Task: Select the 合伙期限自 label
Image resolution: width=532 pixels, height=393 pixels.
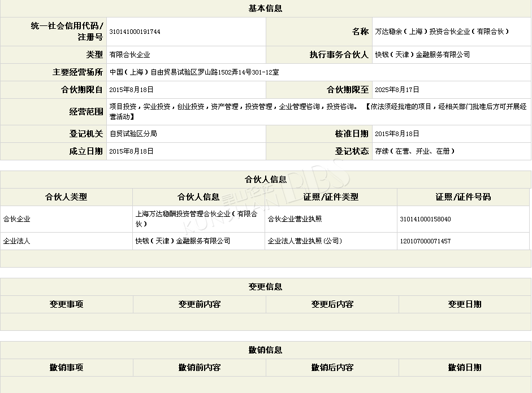Action: pos(82,90)
